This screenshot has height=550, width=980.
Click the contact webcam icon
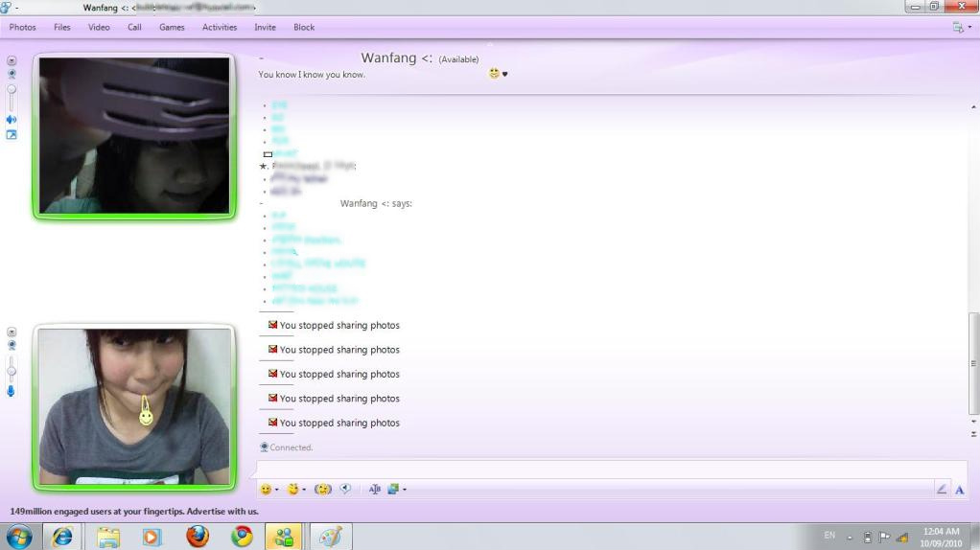[12, 74]
